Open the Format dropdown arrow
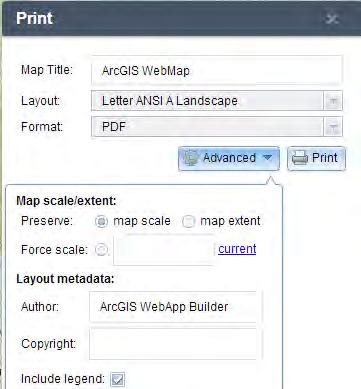Viewport: 361px width, 389px height. click(x=333, y=127)
